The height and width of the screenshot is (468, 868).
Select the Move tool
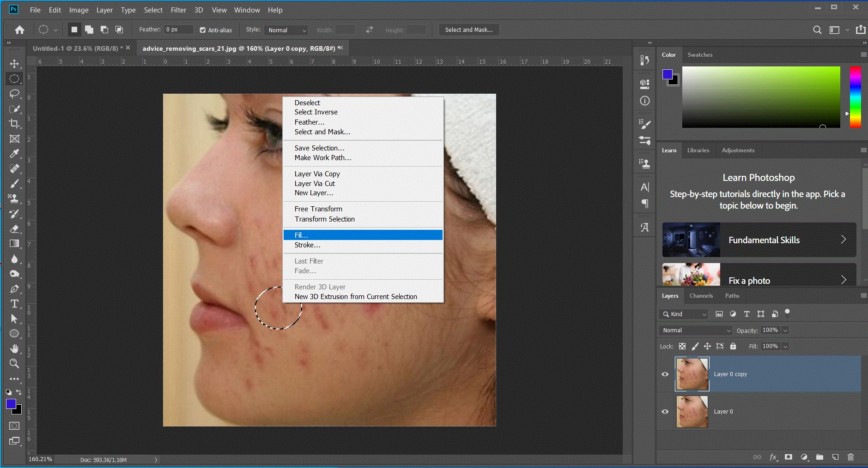[x=14, y=64]
